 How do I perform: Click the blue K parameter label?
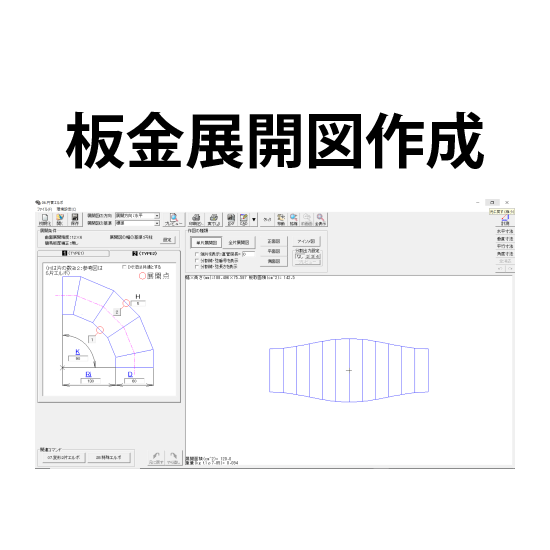pos(78,352)
